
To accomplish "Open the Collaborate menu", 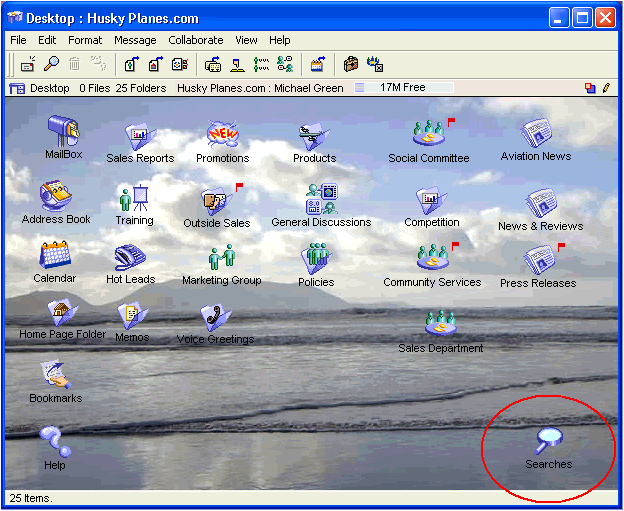I will pos(196,40).
